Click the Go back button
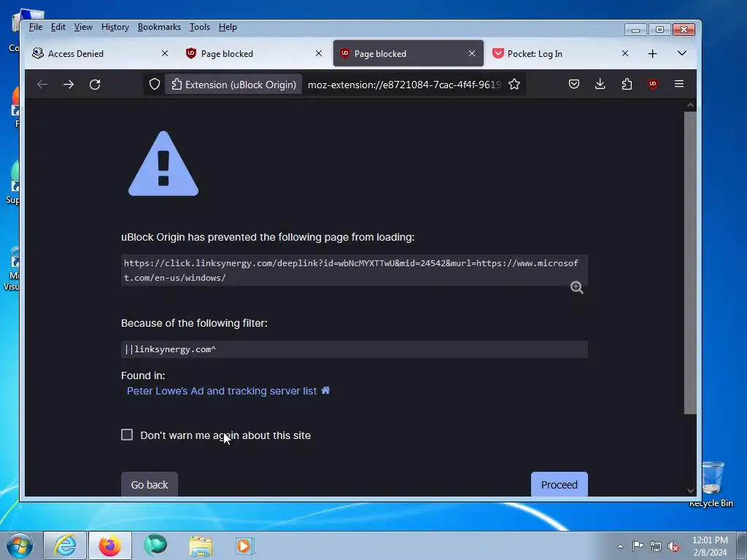Screen dimensions: 747x560 pos(149,484)
